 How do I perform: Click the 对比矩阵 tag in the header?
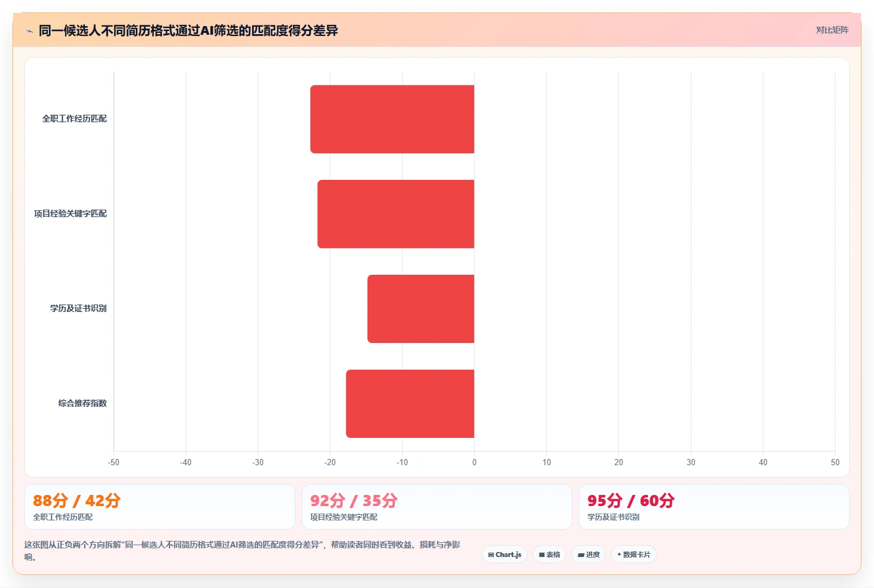coord(832,30)
